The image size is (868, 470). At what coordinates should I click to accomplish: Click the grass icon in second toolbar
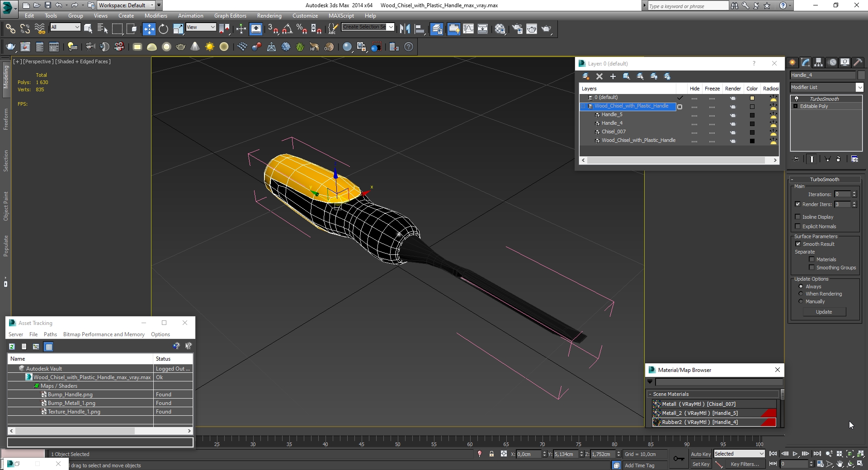pos(300,47)
